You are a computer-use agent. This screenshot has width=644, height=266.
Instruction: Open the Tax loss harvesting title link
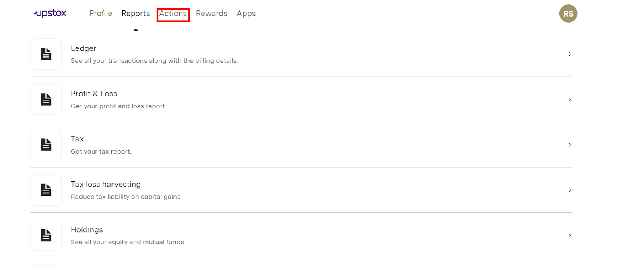tap(106, 184)
